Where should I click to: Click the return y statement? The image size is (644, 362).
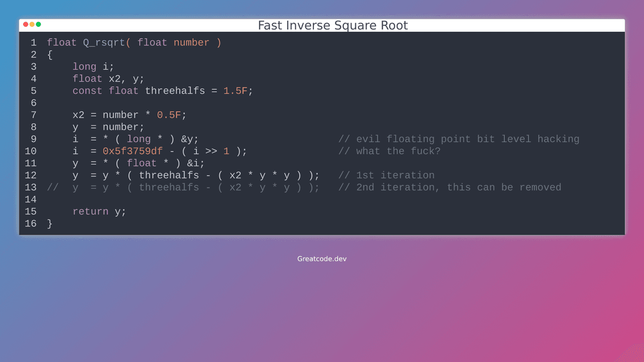[99, 211]
